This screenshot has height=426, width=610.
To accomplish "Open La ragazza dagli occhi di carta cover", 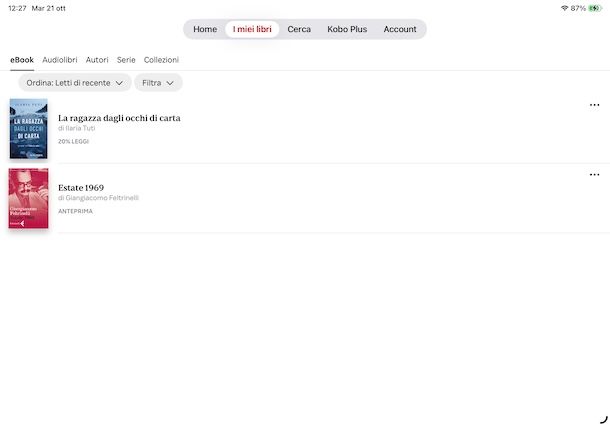I will (x=28, y=129).
